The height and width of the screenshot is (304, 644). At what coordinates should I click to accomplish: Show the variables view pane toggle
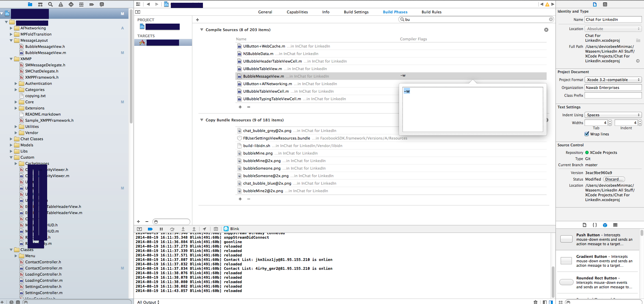(x=545, y=302)
